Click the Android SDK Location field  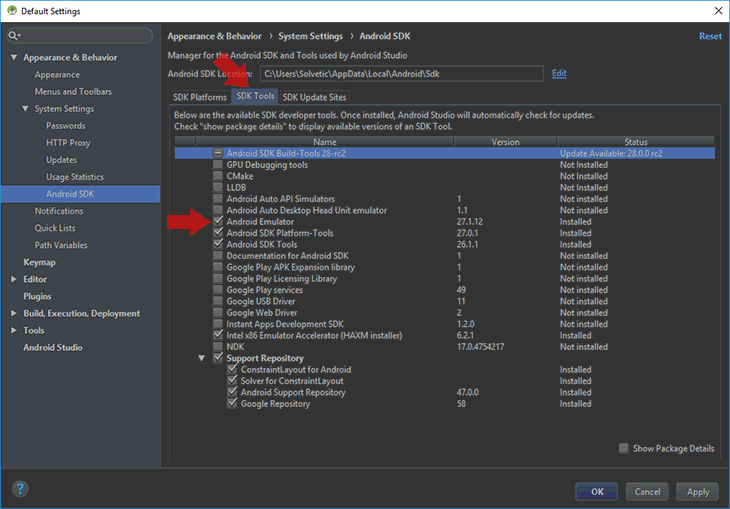click(x=402, y=74)
